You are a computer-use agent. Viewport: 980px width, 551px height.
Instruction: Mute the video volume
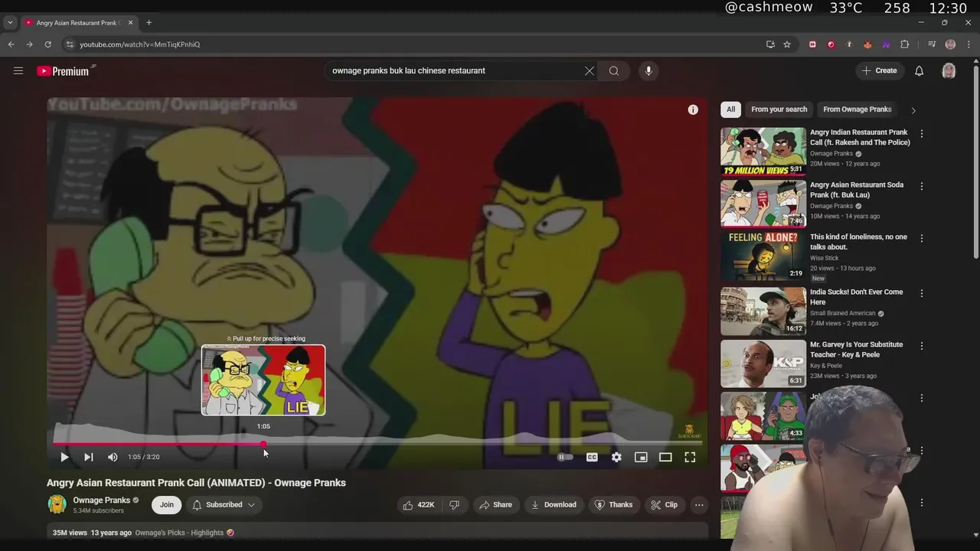113,457
